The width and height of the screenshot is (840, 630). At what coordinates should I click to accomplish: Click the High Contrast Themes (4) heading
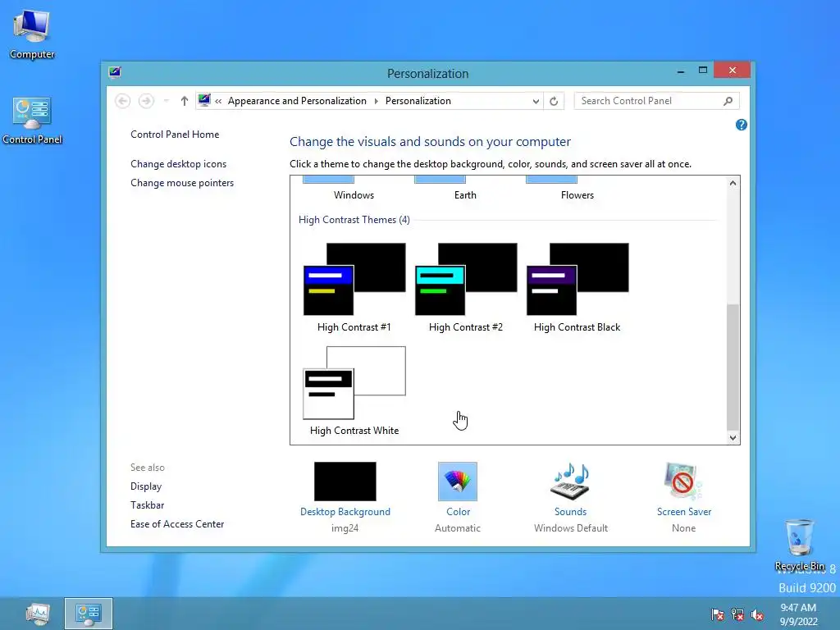click(x=354, y=220)
